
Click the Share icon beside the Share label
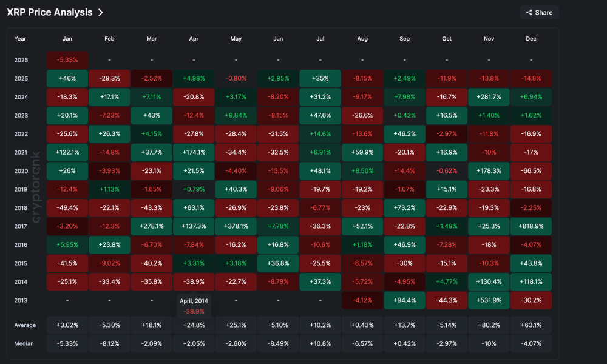[x=528, y=12]
